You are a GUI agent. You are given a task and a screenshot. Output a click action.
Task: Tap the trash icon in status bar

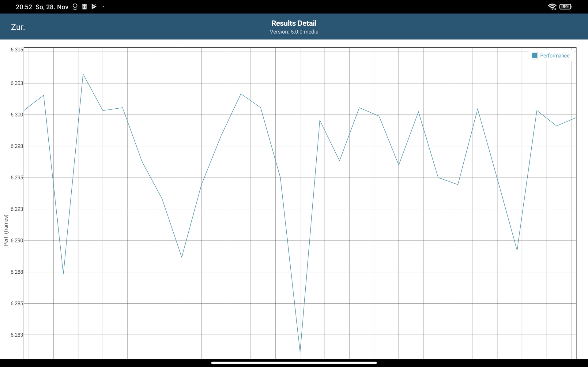coord(85,6)
